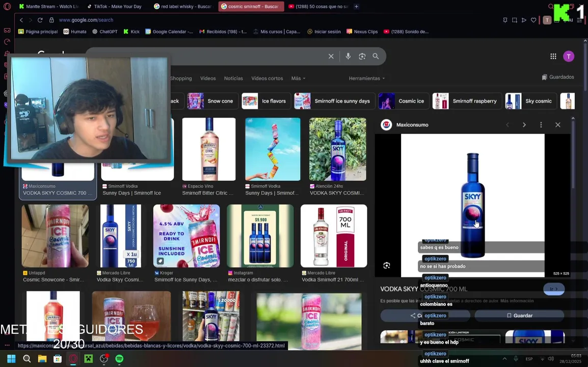Viewport: 588px width, 367px height.
Task: Open the Kick bookmark
Action: (131, 32)
